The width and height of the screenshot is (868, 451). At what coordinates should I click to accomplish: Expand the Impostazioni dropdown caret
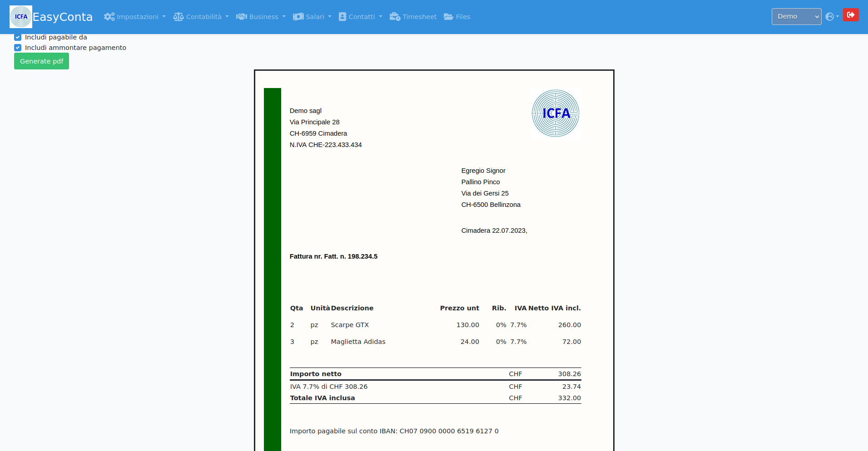[x=164, y=17]
